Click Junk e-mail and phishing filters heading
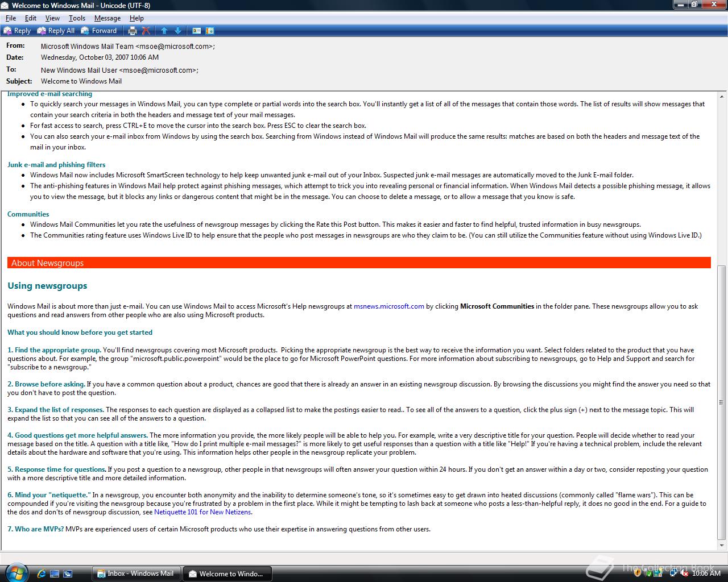728x582 pixels. tap(56, 165)
